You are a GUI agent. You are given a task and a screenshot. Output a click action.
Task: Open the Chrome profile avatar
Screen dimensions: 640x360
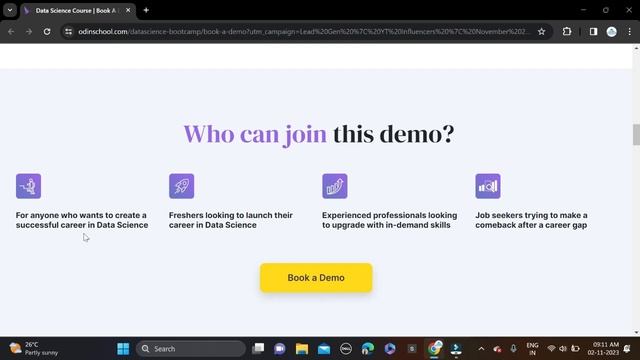point(611,31)
